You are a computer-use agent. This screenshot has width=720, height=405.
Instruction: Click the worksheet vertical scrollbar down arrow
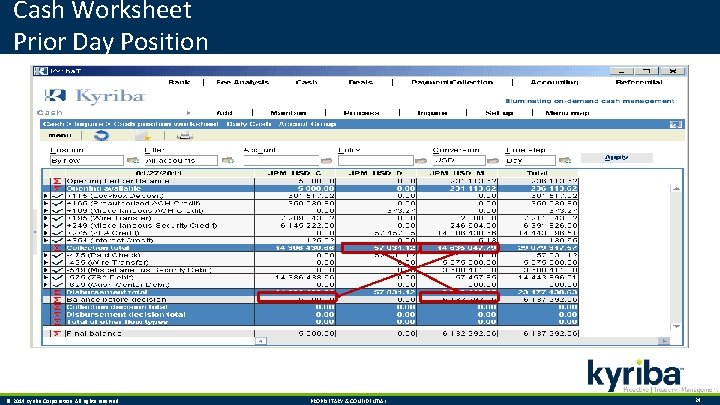[x=676, y=326]
